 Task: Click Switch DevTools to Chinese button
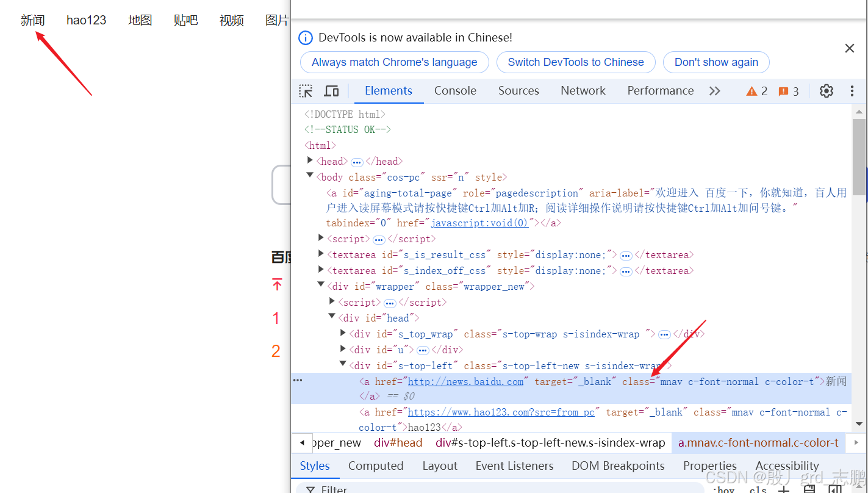(x=576, y=62)
